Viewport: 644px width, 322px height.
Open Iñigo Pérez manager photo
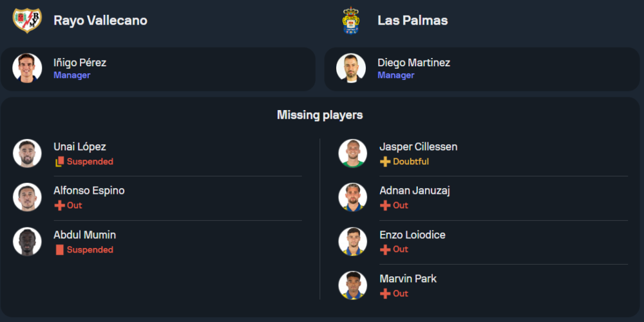[27, 68]
